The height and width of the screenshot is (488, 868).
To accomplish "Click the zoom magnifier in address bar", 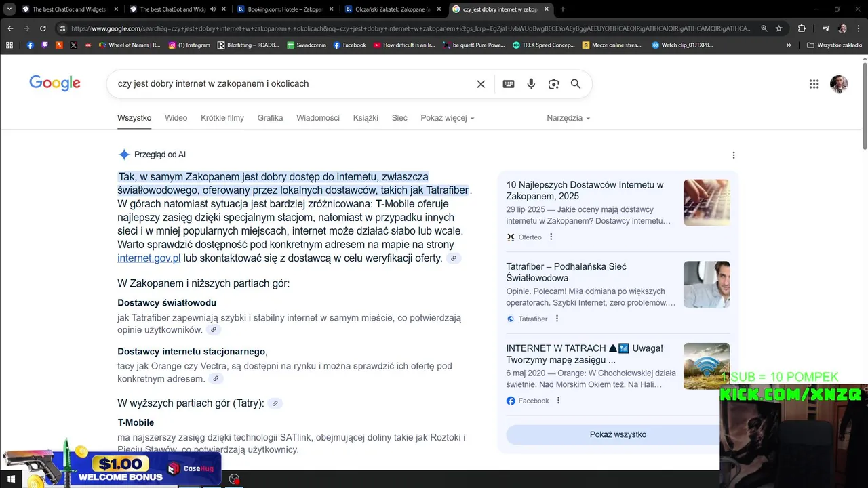I will [x=764, y=28].
